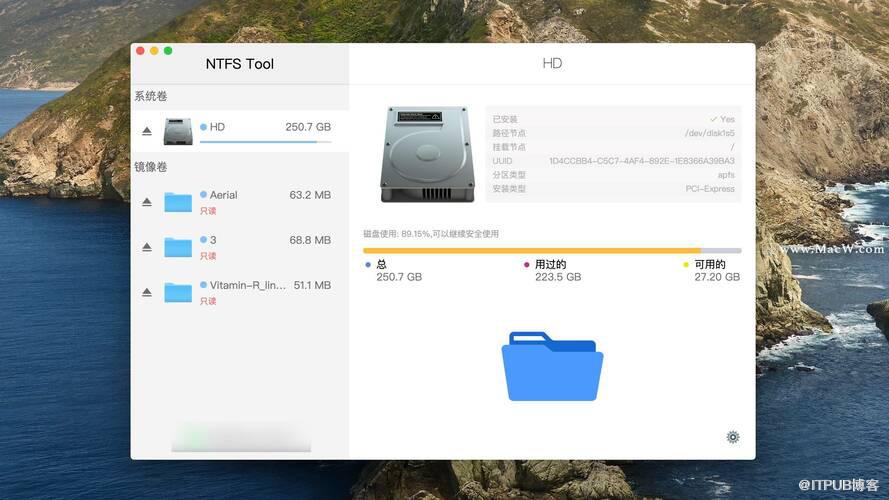Select the Aerial volume name

[223, 195]
